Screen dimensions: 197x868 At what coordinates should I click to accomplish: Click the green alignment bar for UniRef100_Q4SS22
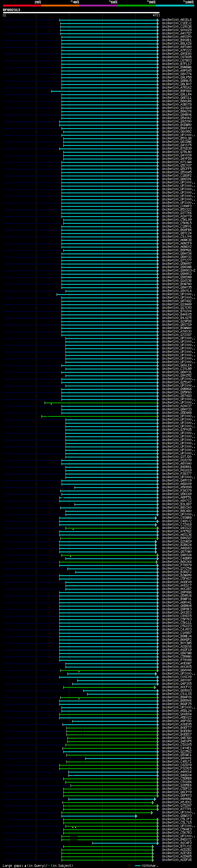pos(112,528)
